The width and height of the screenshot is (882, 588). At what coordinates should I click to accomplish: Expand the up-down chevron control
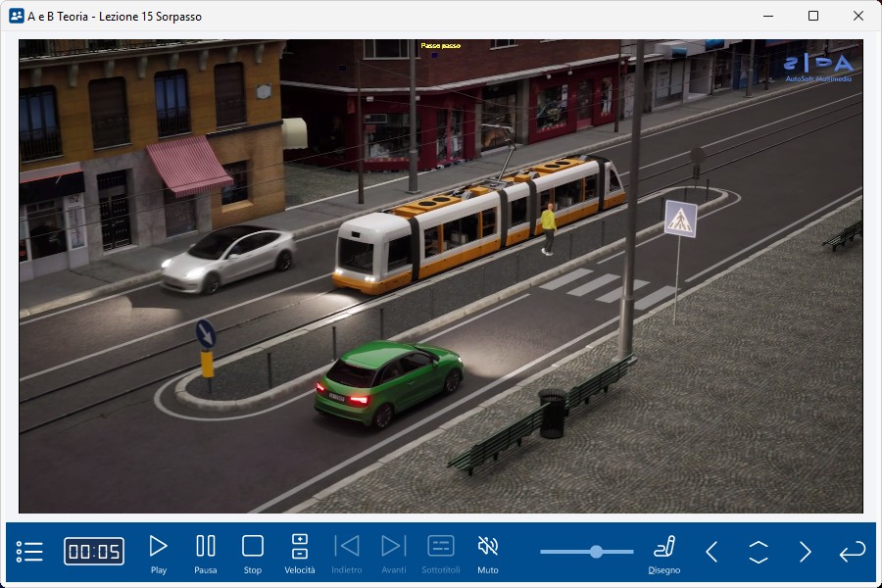pyautogui.click(x=759, y=552)
